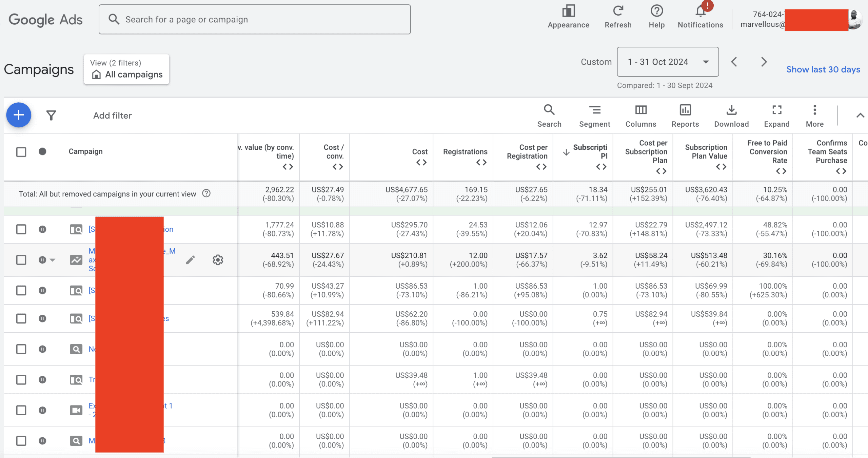
Task: Click Add filter
Action: pos(113,116)
